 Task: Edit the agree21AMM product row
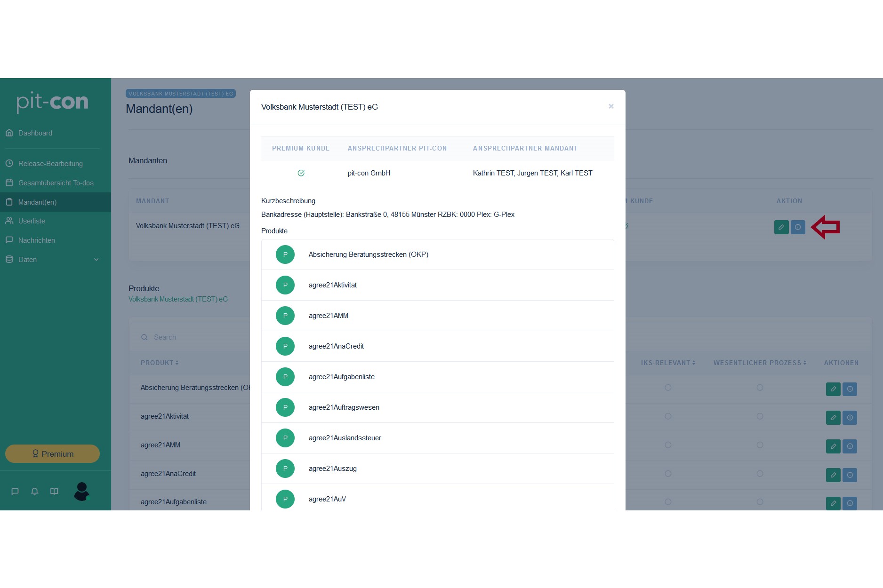pos(833,446)
